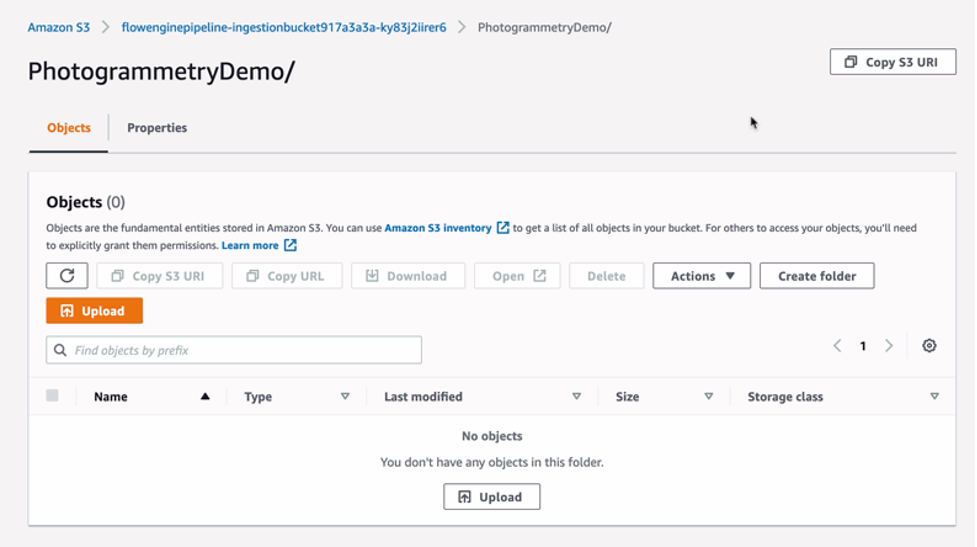The height and width of the screenshot is (547, 977).
Task: Click the Size column header
Action: coord(627,396)
